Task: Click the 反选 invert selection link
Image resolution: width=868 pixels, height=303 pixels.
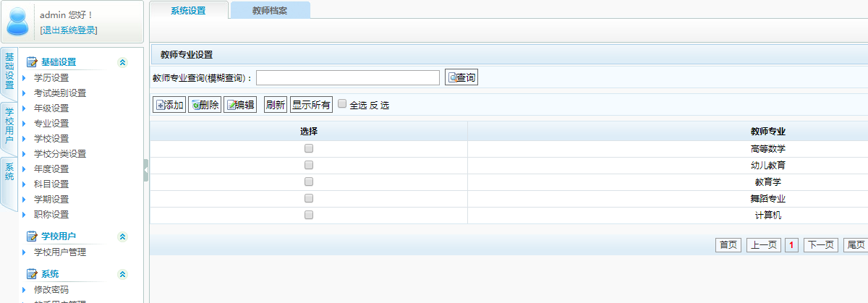Action: [x=379, y=106]
